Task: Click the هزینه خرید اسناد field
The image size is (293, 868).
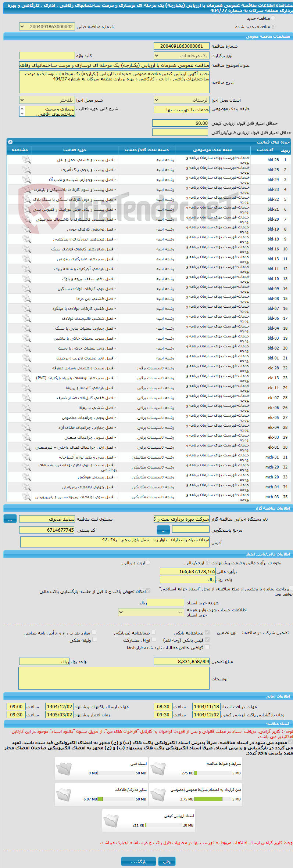Action: [x=165, y=603]
